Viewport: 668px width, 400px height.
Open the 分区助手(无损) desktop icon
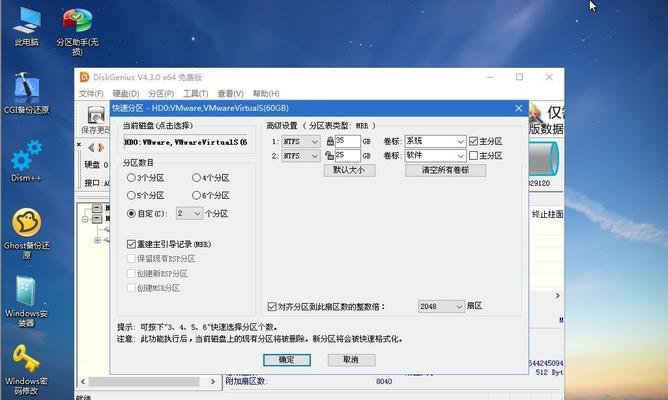tap(77, 31)
